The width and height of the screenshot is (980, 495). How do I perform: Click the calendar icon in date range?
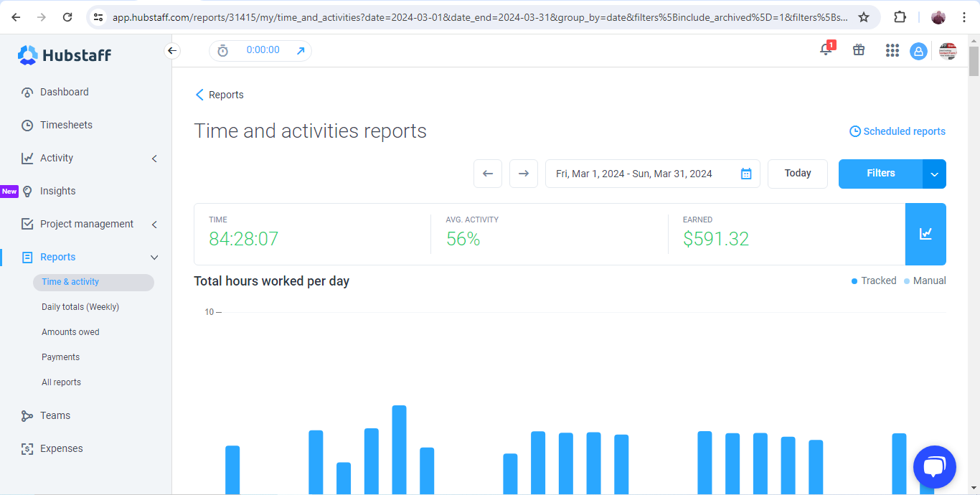pos(746,174)
